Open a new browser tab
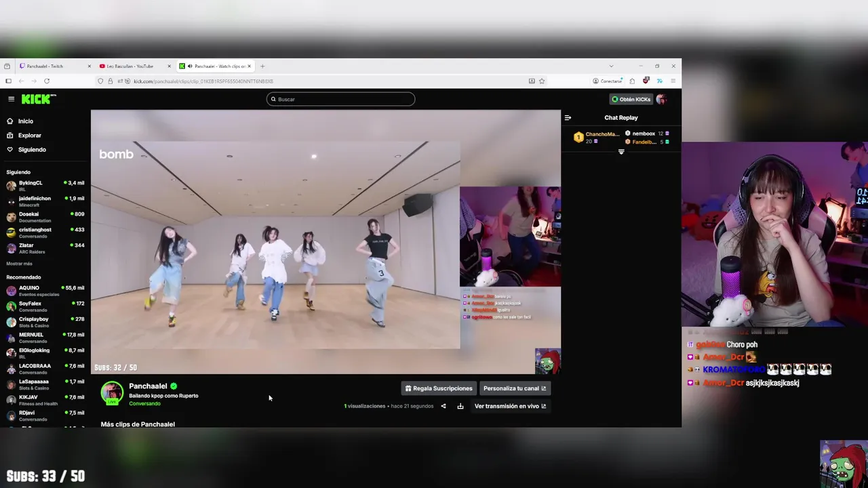Image resolution: width=868 pixels, height=488 pixels. click(x=262, y=66)
